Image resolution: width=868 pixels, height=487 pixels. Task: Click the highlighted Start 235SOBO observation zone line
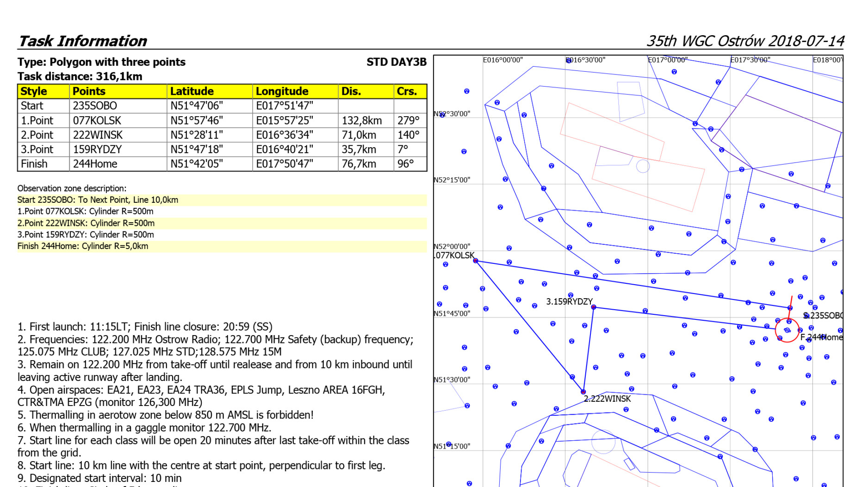coord(98,200)
